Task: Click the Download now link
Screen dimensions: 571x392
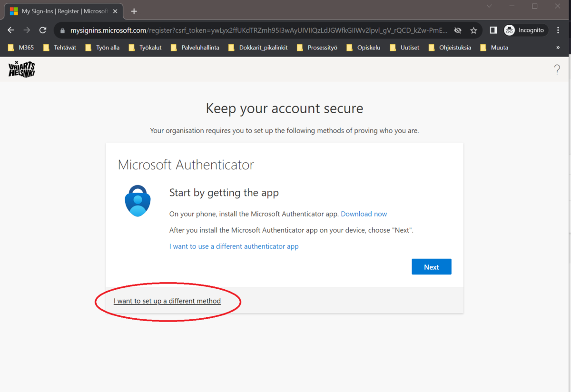Action: coord(364,214)
